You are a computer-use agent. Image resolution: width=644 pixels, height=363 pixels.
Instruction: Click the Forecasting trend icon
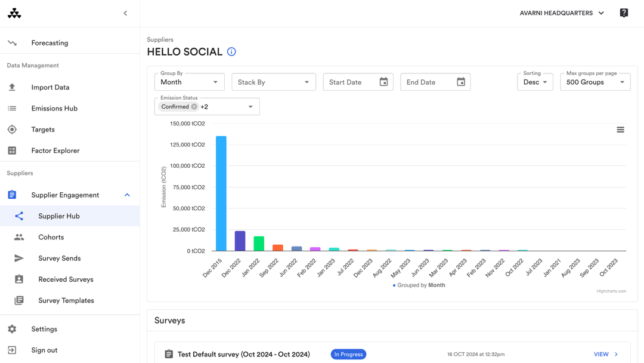(x=12, y=43)
